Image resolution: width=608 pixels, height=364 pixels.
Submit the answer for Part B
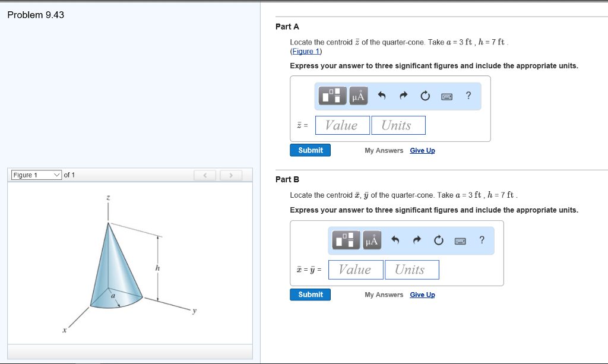[x=310, y=294]
